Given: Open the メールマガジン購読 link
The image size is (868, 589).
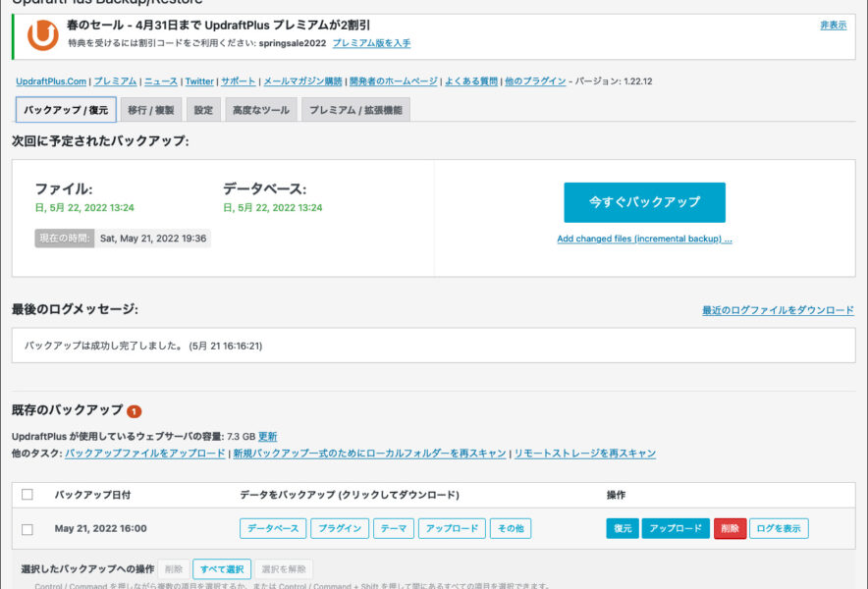Looking at the screenshot, I should tap(302, 81).
